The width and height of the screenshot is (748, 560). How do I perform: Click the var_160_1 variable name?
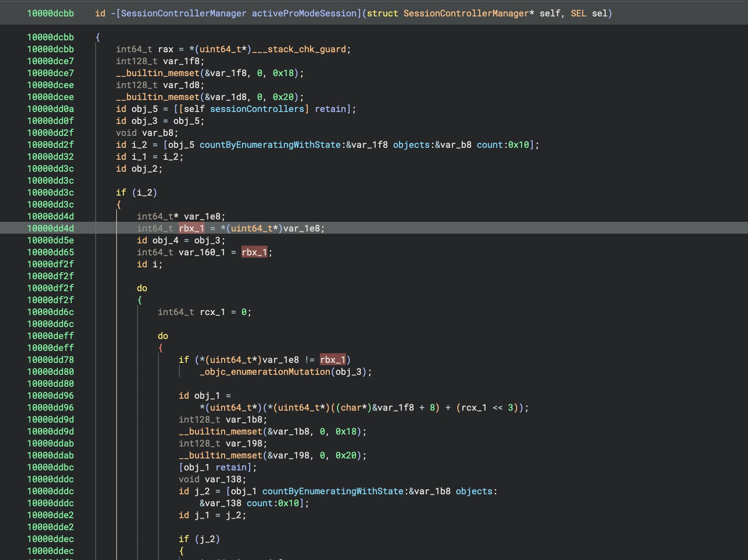point(202,252)
